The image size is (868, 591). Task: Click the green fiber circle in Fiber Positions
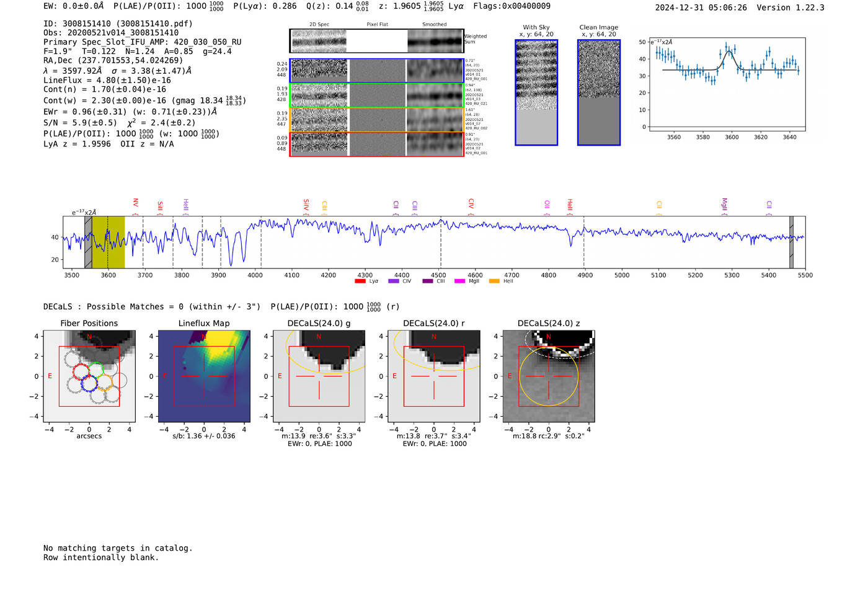tap(96, 371)
